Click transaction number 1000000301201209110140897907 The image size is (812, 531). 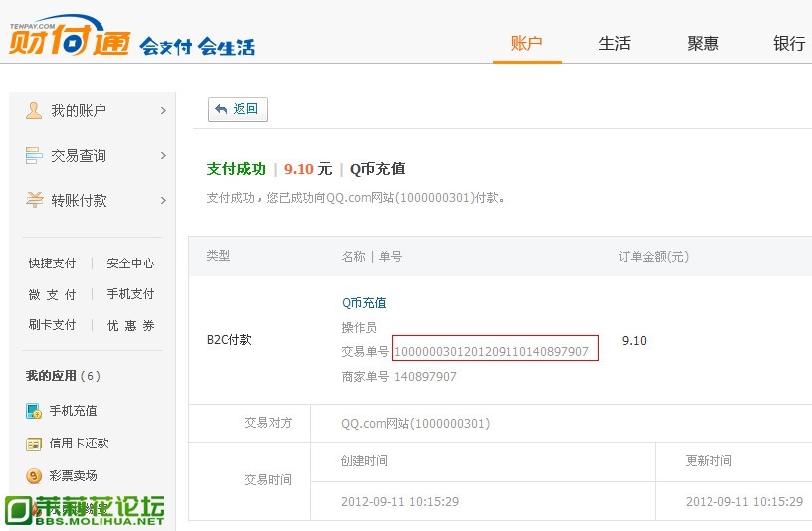[x=492, y=352]
